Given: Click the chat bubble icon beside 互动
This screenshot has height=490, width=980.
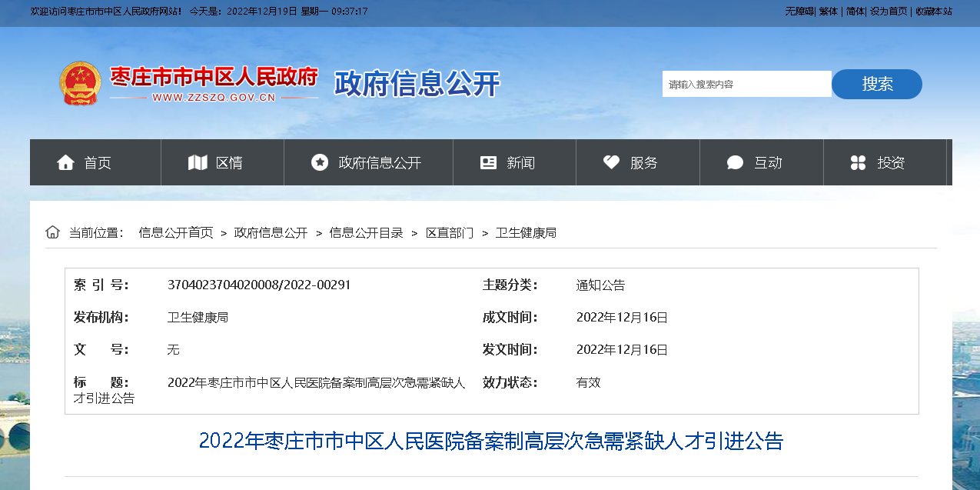Looking at the screenshot, I should tap(735, 162).
